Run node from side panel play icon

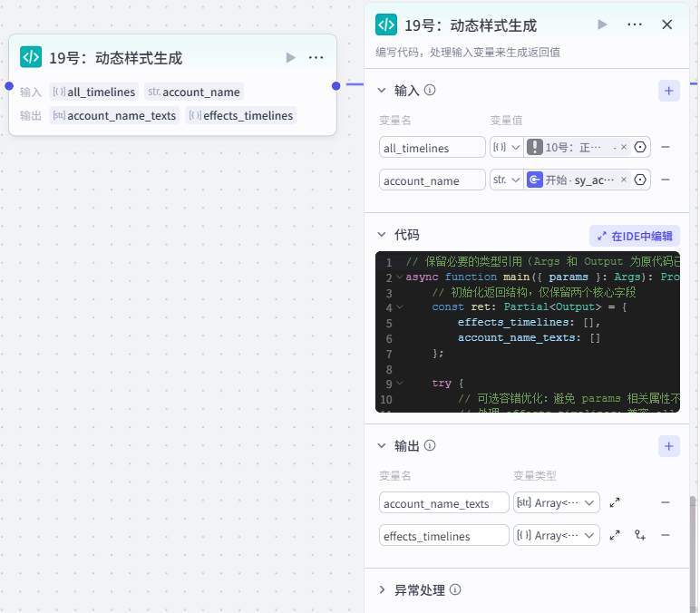[x=602, y=24]
